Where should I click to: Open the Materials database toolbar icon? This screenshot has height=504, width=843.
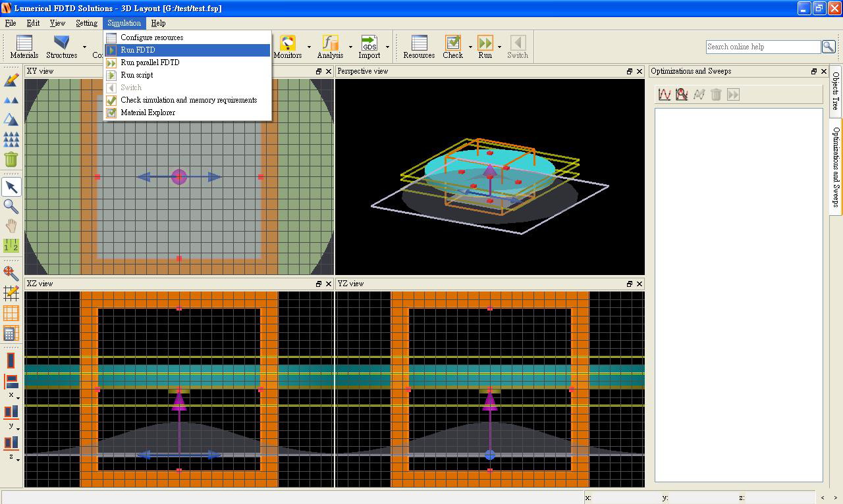[x=24, y=47]
